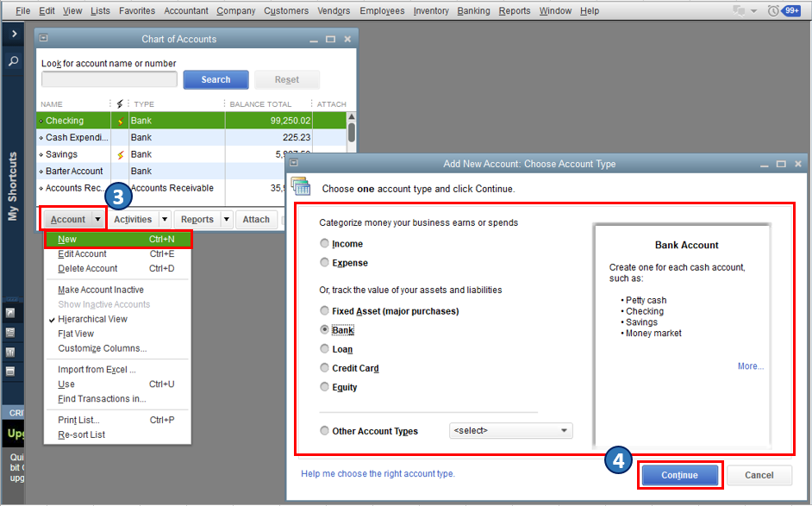
Task: Select the Equity account type
Action: click(x=324, y=387)
